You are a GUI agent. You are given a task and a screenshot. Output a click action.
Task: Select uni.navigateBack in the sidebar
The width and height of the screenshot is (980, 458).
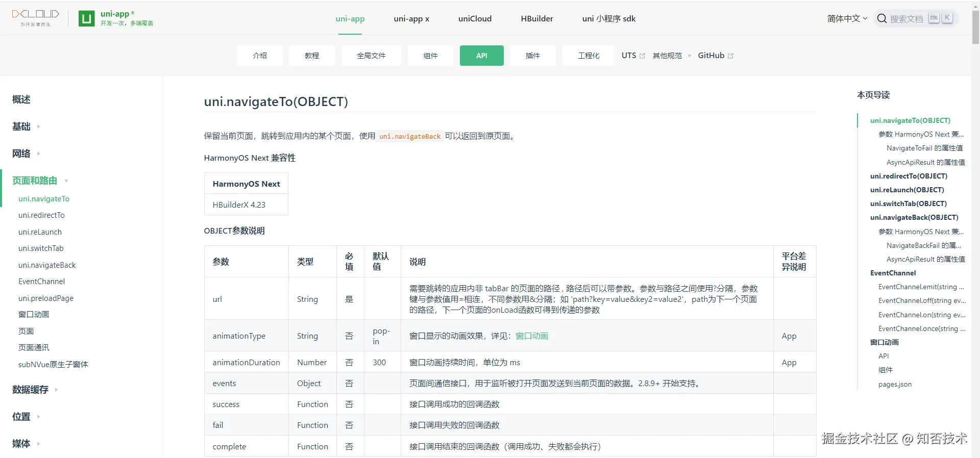(47, 265)
